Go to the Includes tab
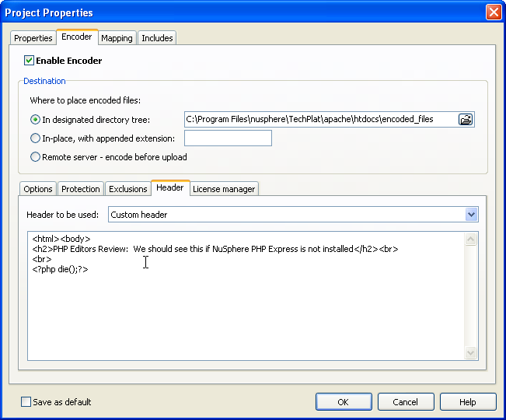506x420 pixels. tap(157, 38)
